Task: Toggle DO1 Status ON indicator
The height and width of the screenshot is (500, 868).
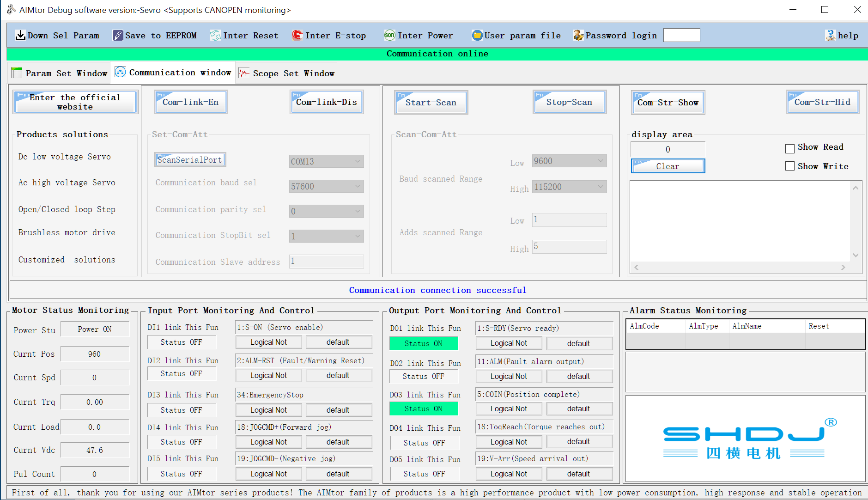Action: (424, 343)
